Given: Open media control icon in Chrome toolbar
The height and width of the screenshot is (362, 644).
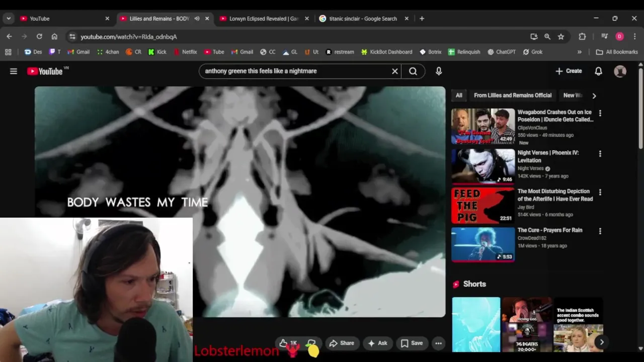Looking at the screenshot, I should (605, 37).
